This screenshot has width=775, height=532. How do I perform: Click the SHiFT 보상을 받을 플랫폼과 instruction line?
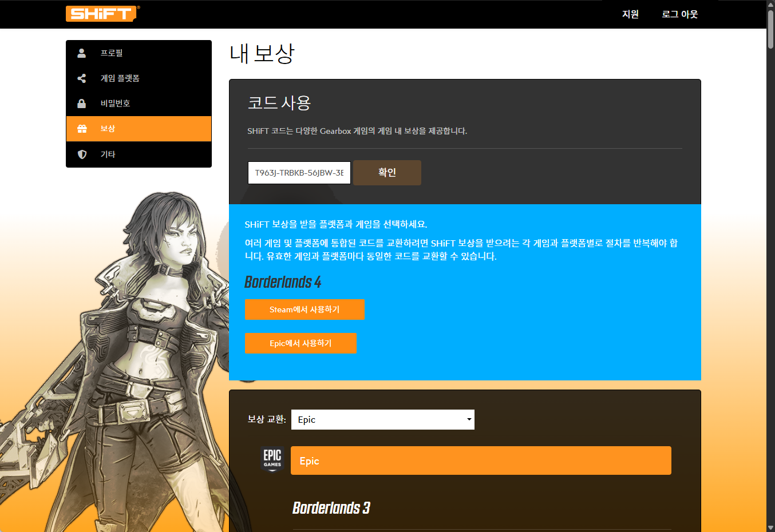point(336,224)
